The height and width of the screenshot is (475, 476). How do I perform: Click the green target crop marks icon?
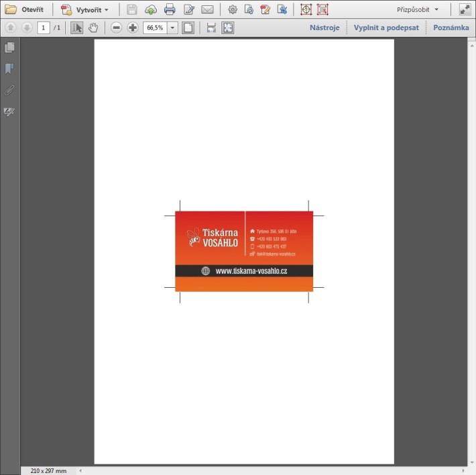click(x=306, y=9)
